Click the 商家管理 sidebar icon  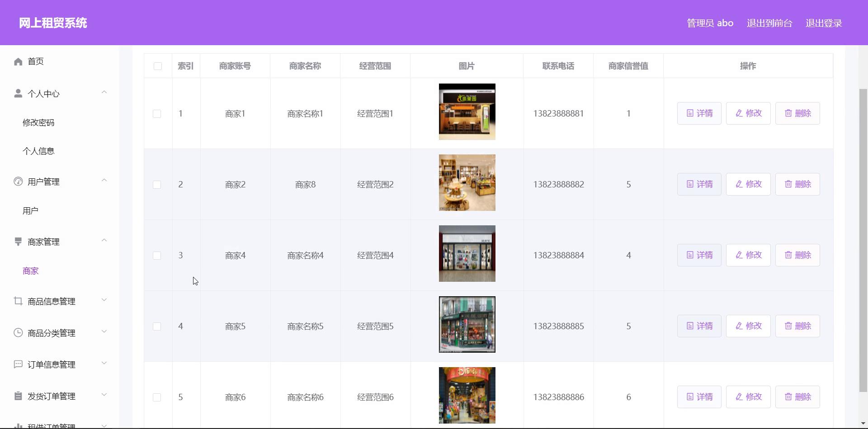tap(18, 242)
